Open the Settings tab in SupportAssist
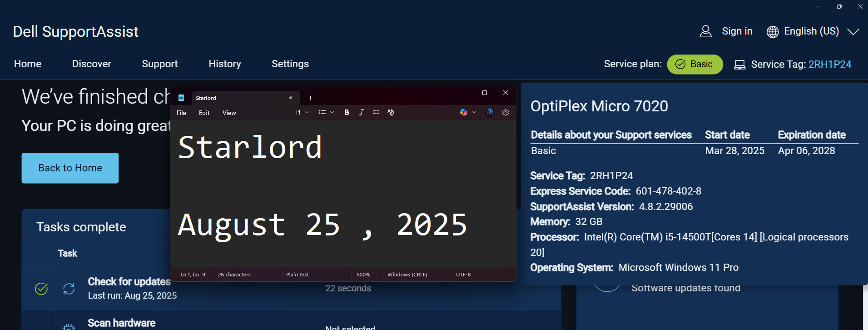Viewport: 868px width, 330px height. 290,64
